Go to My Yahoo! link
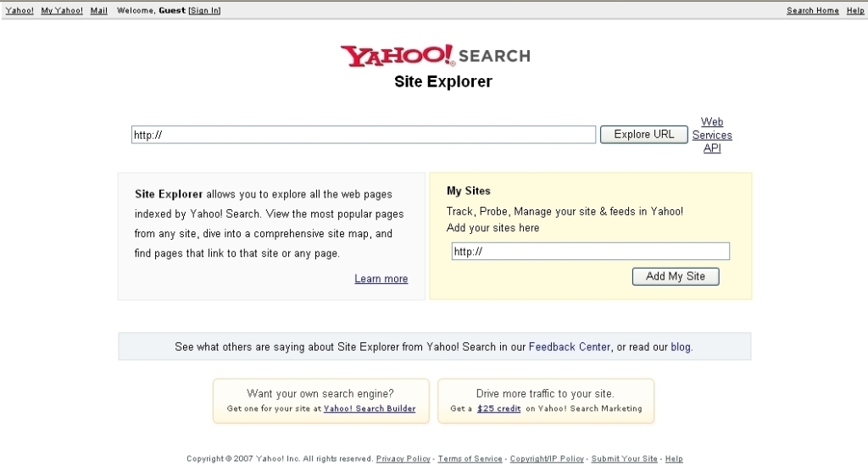 62,10
